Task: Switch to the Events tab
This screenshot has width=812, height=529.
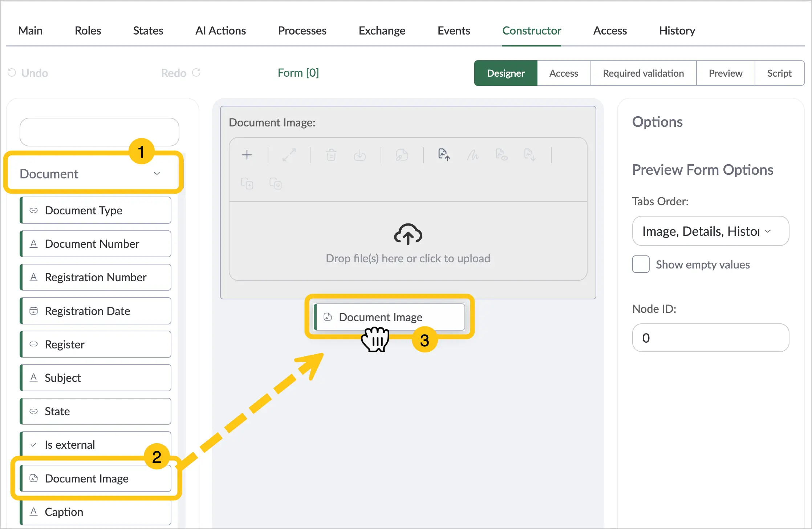Action: (454, 31)
